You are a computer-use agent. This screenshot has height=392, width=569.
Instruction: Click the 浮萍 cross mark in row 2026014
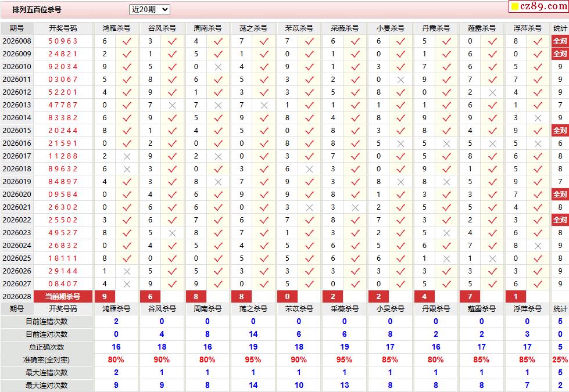click(538, 118)
